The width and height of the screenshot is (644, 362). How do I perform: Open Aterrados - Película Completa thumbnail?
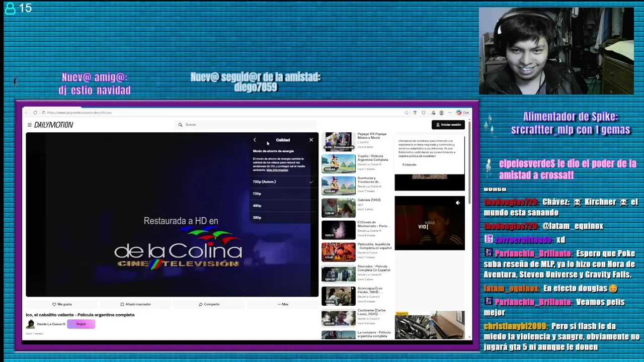click(339, 274)
